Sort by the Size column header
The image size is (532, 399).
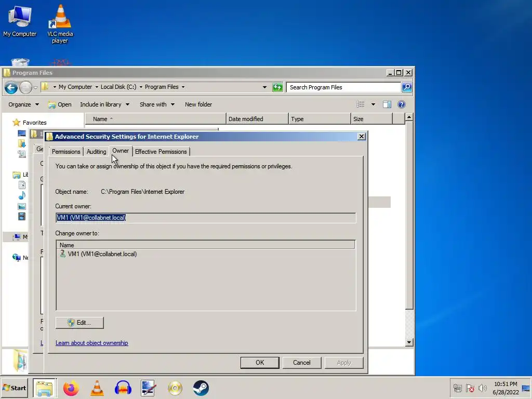click(x=371, y=119)
